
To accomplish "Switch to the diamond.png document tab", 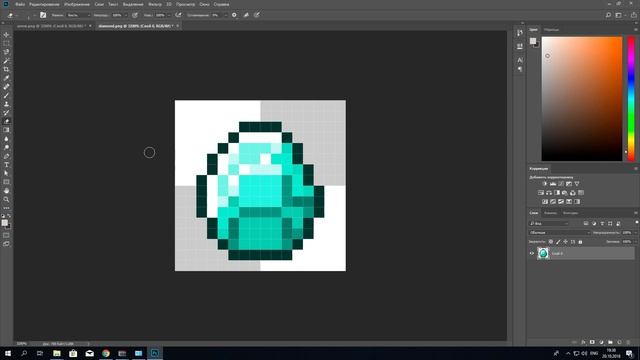I will 136,26.
